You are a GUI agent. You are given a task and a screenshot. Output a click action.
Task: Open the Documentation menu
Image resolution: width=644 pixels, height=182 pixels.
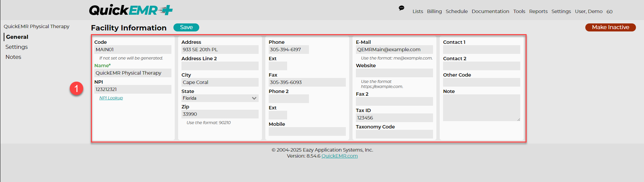490,11
